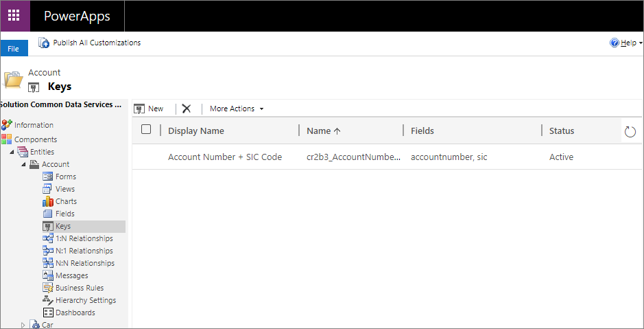This screenshot has height=329, width=644.
Task: Click the Components colored squares icon
Action: coord(7,139)
